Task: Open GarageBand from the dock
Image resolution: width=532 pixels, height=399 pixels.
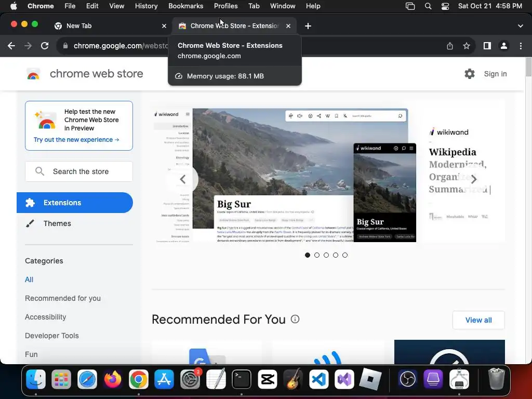Action: 293,379
